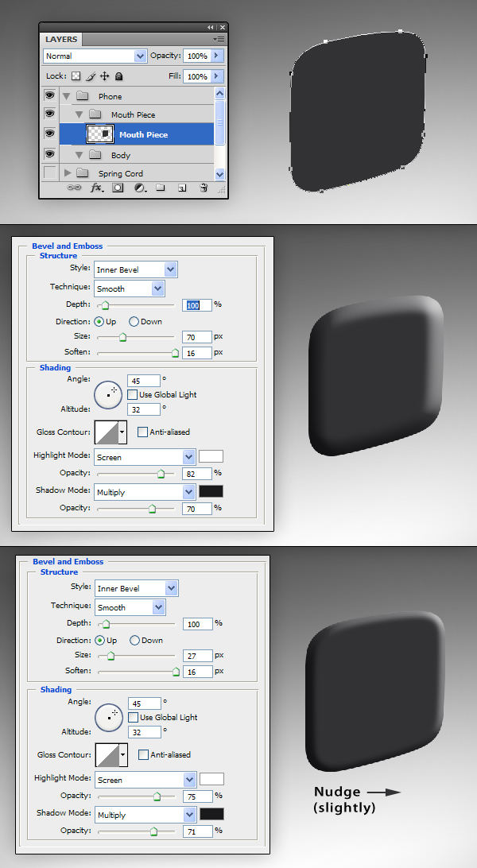Click the black shadow swatch in Size 27 dialog
Viewport: 477px width, 868px height.
(212, 814)
